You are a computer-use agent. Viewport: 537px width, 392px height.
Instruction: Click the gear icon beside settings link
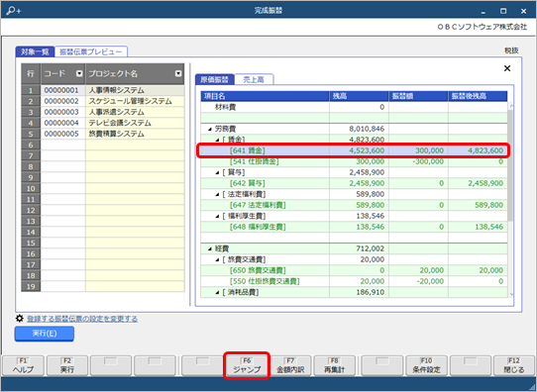point(20,319)
